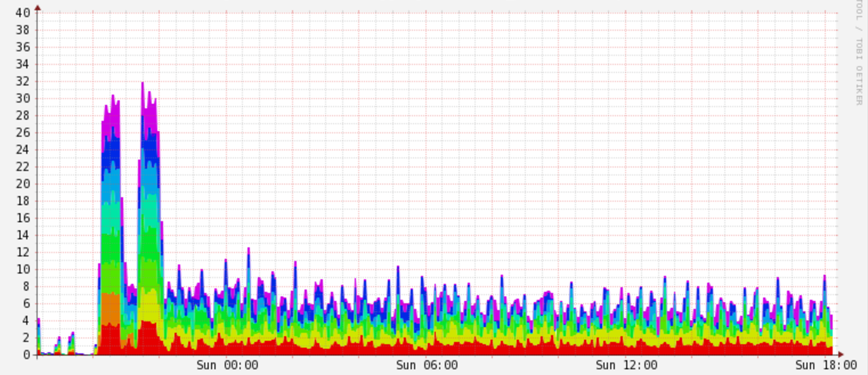
Task: Click the 'Sun 18:00' time axis label
Action: (826, 365)
